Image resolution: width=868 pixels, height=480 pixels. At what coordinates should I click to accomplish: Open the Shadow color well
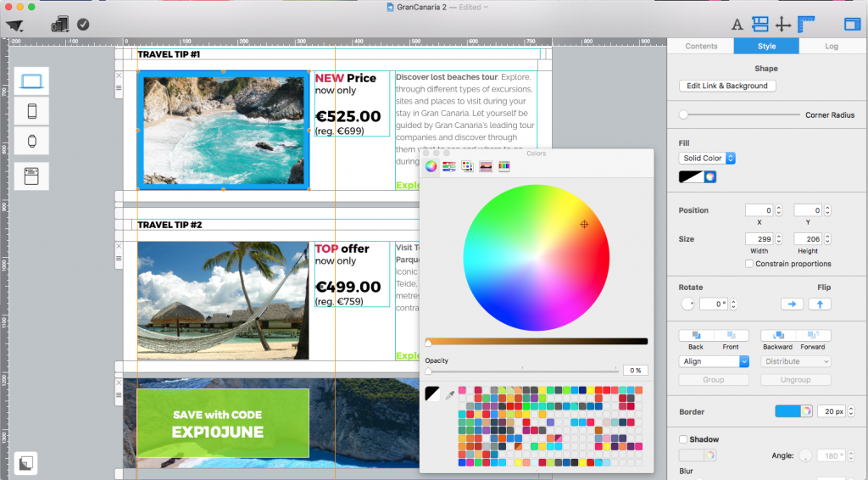click(698, 455)
